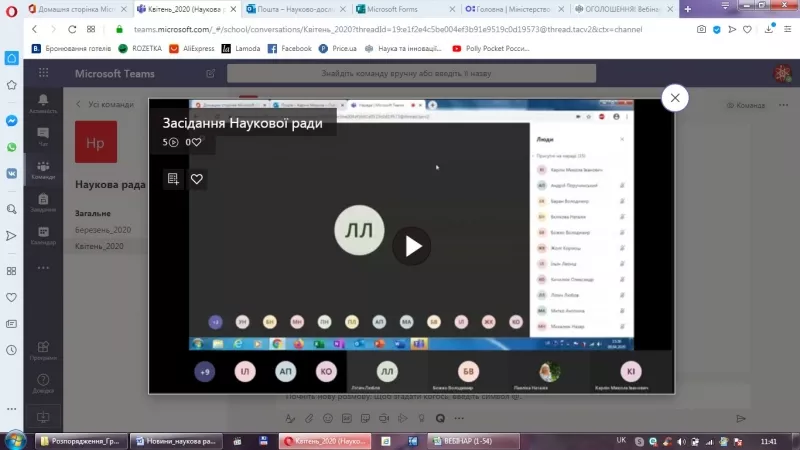Screen dimensions: 800x450
Task: Toggle the heart bookmark in address bar
Action: [x=749, y=30]
